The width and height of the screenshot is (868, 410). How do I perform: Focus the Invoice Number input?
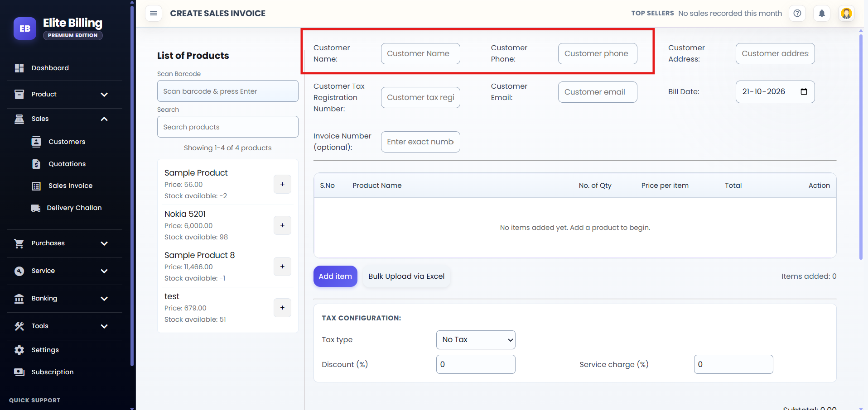pos(420,142)
